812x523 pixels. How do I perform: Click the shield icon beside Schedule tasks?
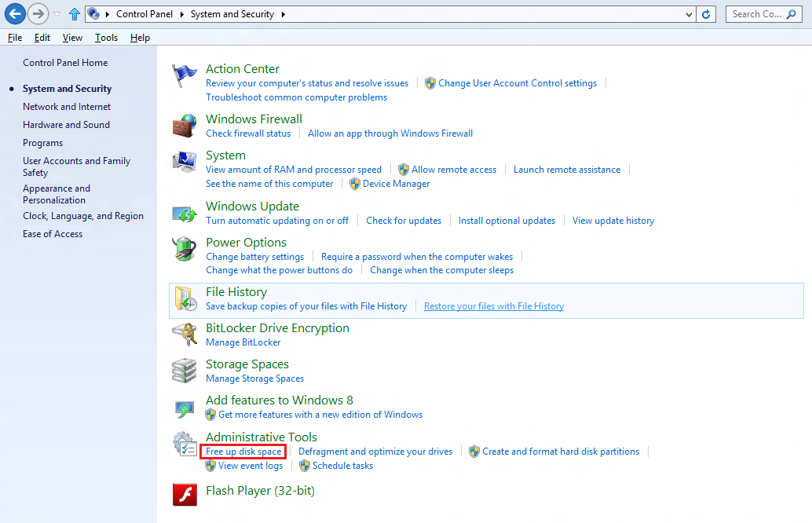(x=305, y=466)
